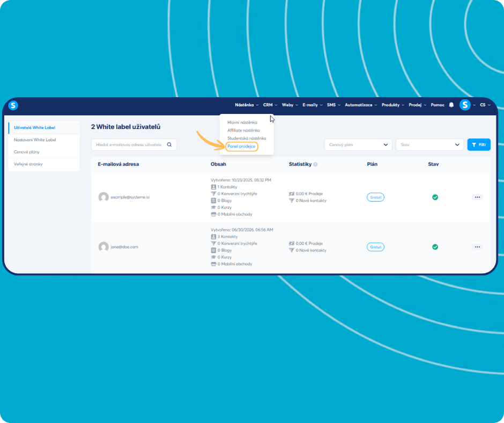Click the jone@doe.com email address

coord(124,247)
